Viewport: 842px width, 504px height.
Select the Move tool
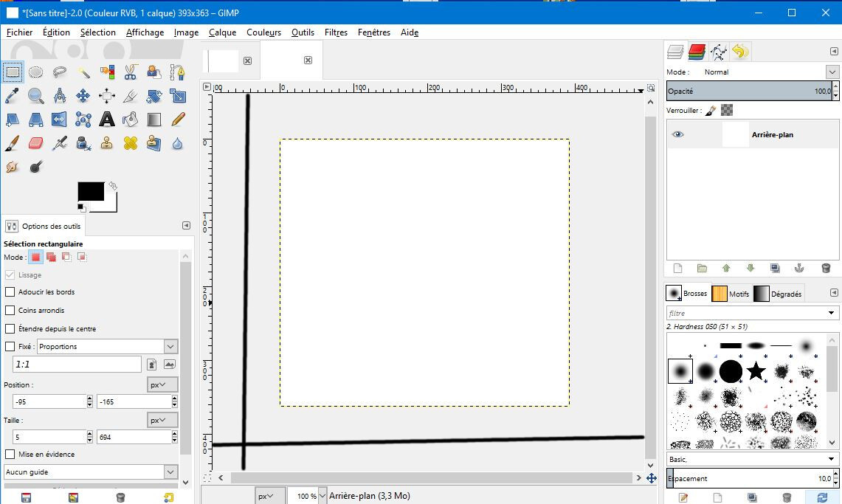tap(83, 95)
